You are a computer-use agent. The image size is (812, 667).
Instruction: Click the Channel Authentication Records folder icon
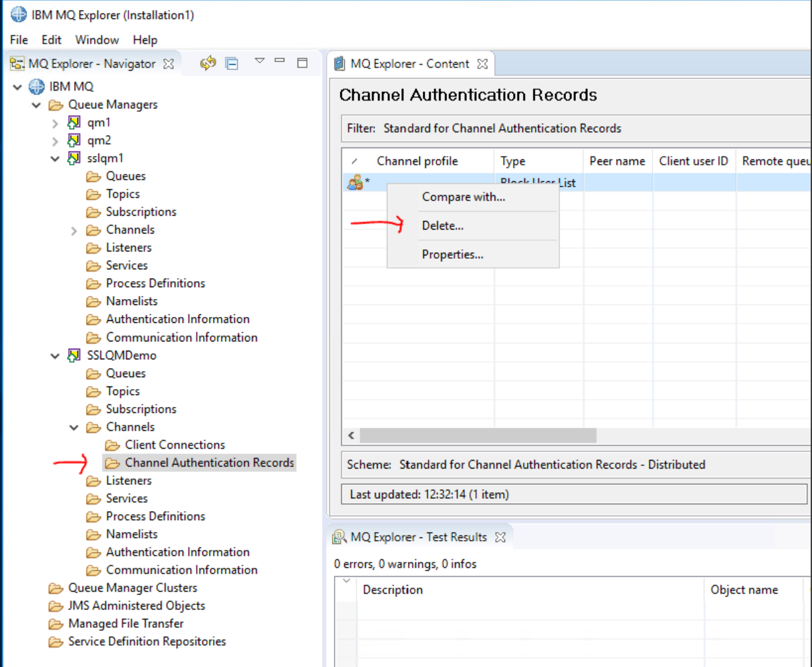[112, 463]
